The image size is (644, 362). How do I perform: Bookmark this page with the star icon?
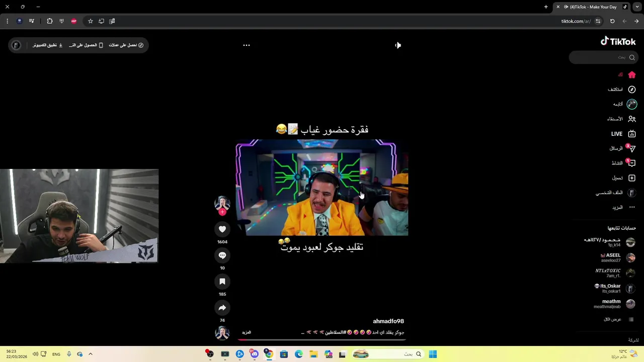coord(91,21)
